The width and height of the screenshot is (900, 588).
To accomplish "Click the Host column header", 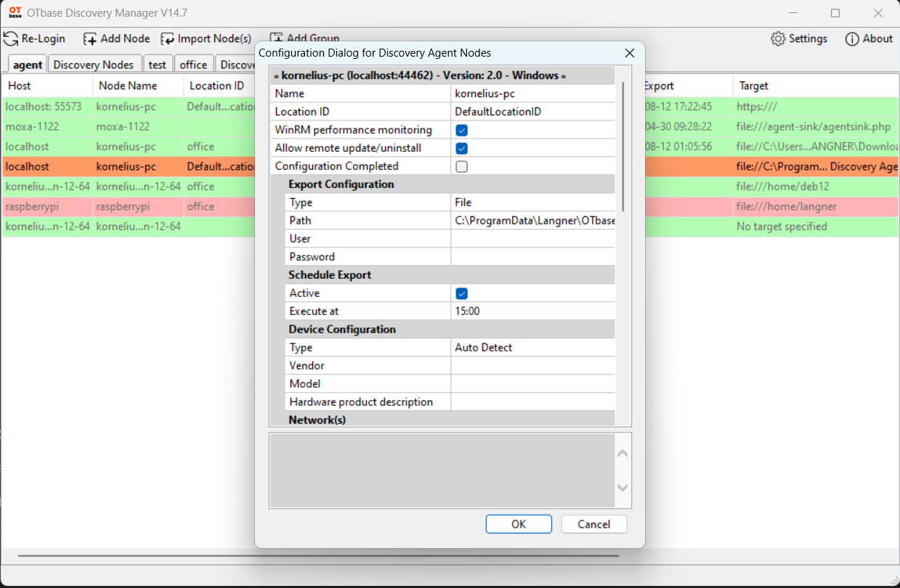I will [x=47, y=86].
